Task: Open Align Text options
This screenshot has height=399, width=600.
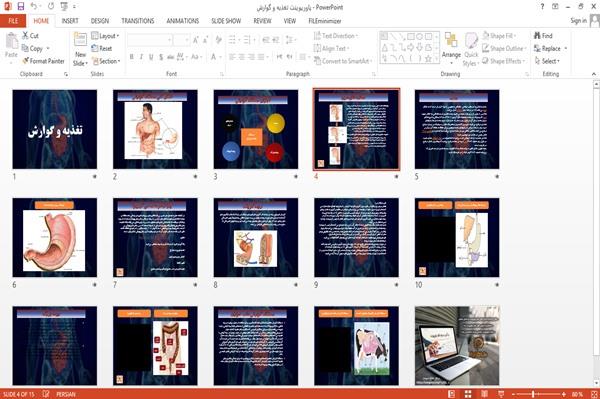Action: [331, 48]
